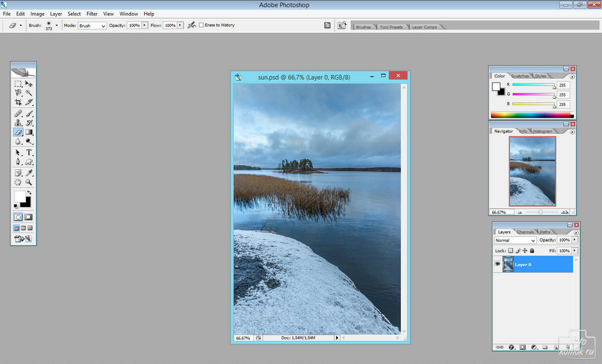Reset default foreground and background colors
Screen dimensions: 602x364
click(x=16, y=206)
